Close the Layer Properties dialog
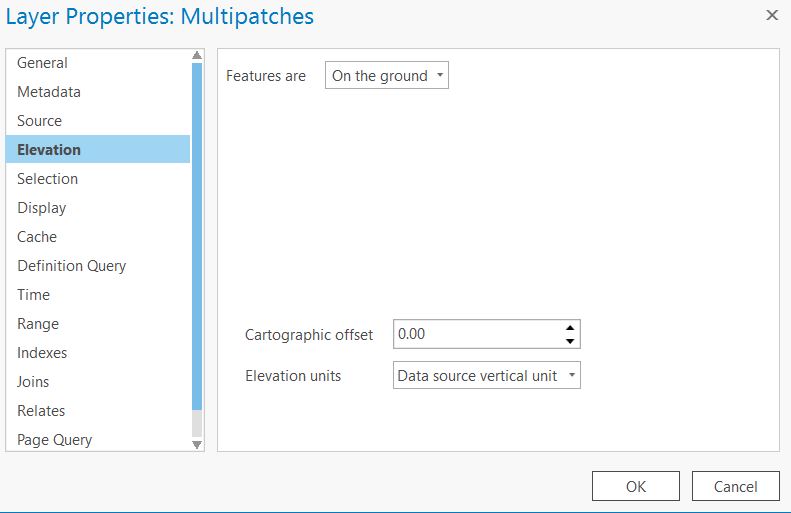The height and width of the screenshot is (513, 791). [x=771, y=15]
